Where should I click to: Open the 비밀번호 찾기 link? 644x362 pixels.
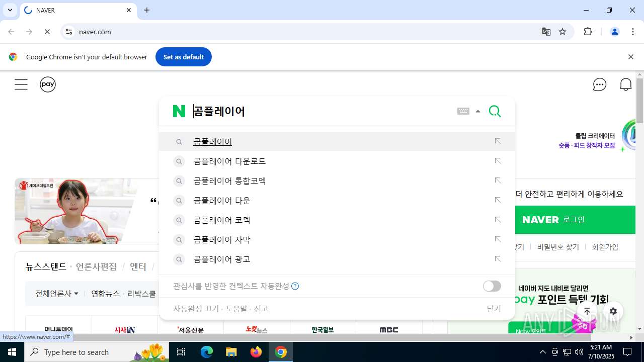click(558, 247)
